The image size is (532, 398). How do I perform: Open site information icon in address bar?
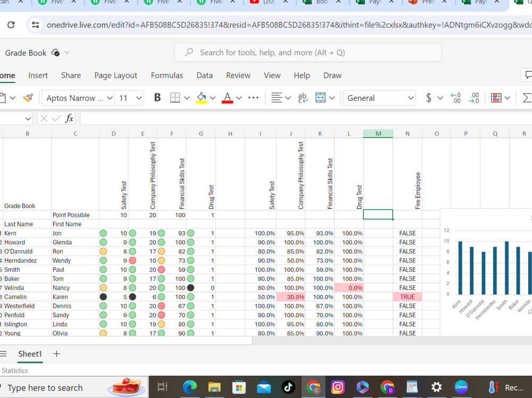(x=36, y=25)
